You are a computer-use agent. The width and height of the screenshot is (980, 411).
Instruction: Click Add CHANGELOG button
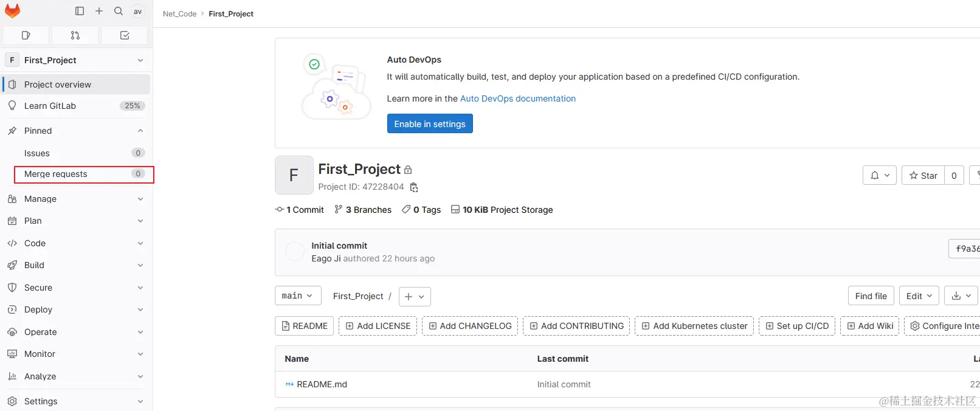click(470, 326)
